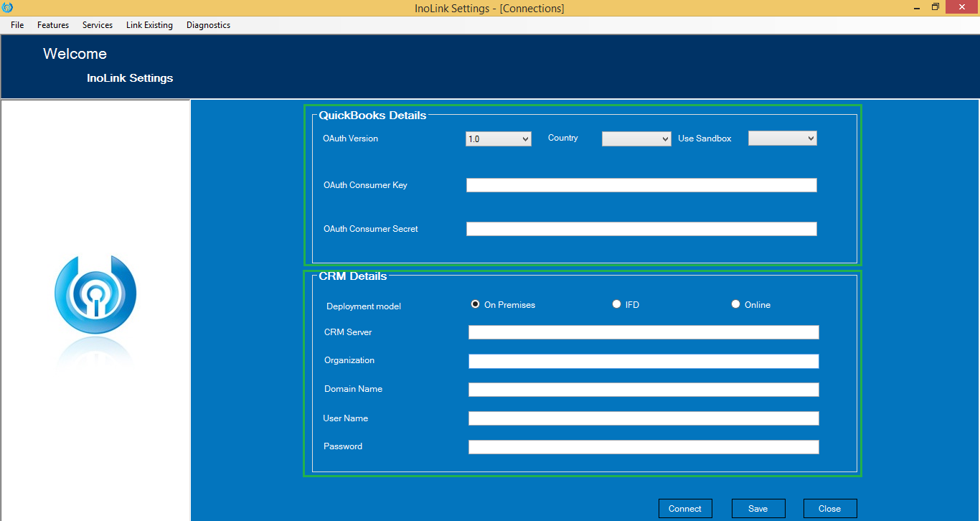Select the On Premises deployment option
This screenshot has height=521, width=980.
click(x=503, y=304)
